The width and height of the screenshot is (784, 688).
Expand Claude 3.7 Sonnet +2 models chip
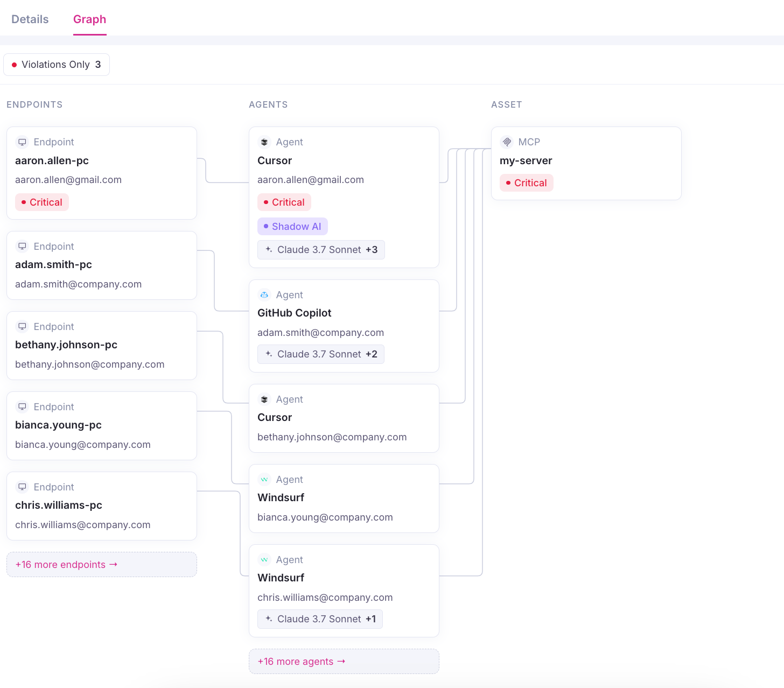pos(321,354)
